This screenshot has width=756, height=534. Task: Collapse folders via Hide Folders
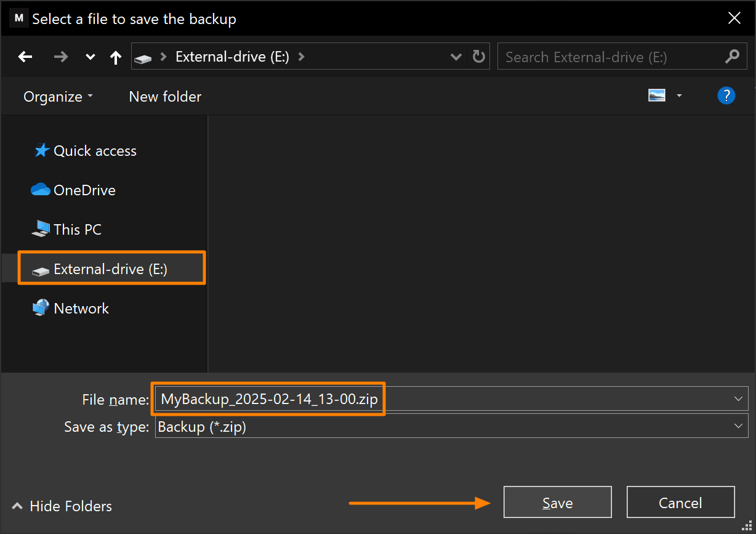(x=62, y=506)
